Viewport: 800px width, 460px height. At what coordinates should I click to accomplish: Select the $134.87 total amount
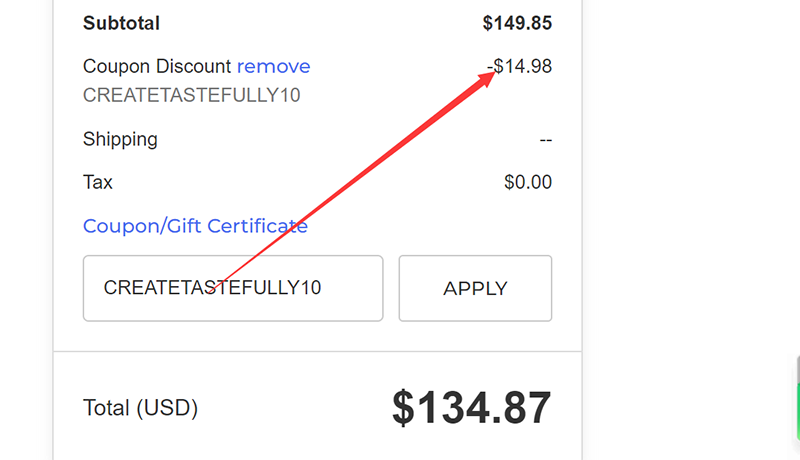click(471, 408)
